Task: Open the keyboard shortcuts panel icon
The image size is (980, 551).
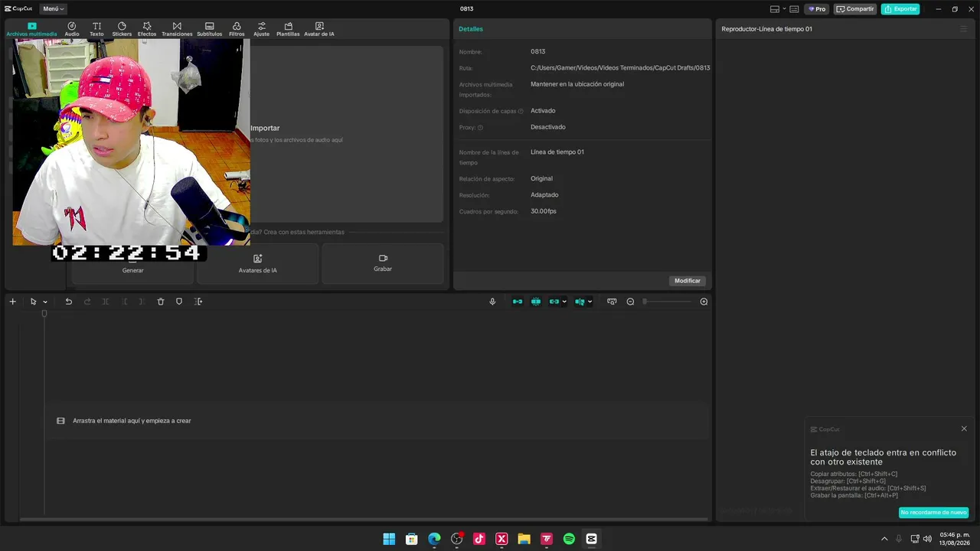Action: click(x=795, y=9)
